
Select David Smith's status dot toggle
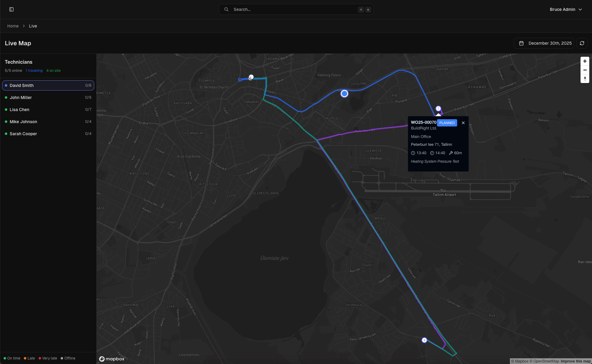(x=5, y=85)
